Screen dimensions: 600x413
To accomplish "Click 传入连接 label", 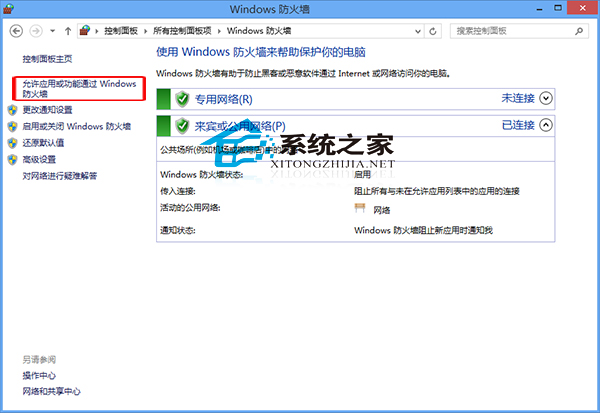I will click(x=178, y=191).
